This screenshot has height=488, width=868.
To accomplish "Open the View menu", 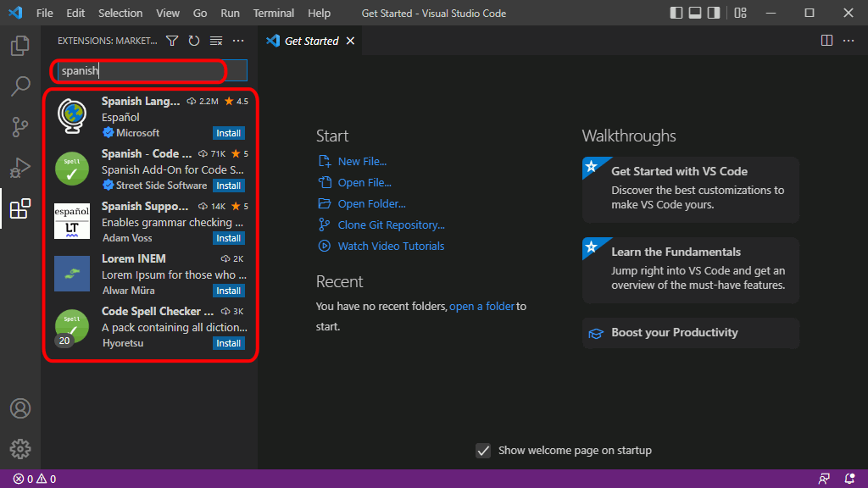I will [167, 14].
